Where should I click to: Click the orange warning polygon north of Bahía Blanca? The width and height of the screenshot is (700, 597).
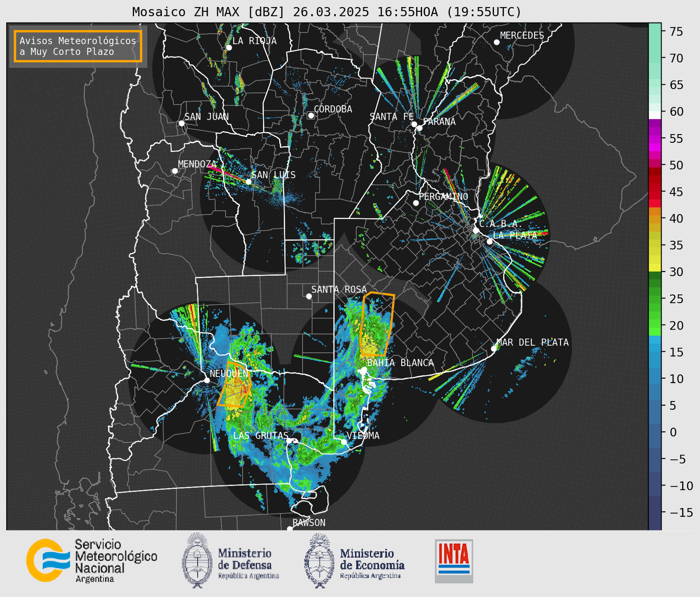tap(377, 324)
